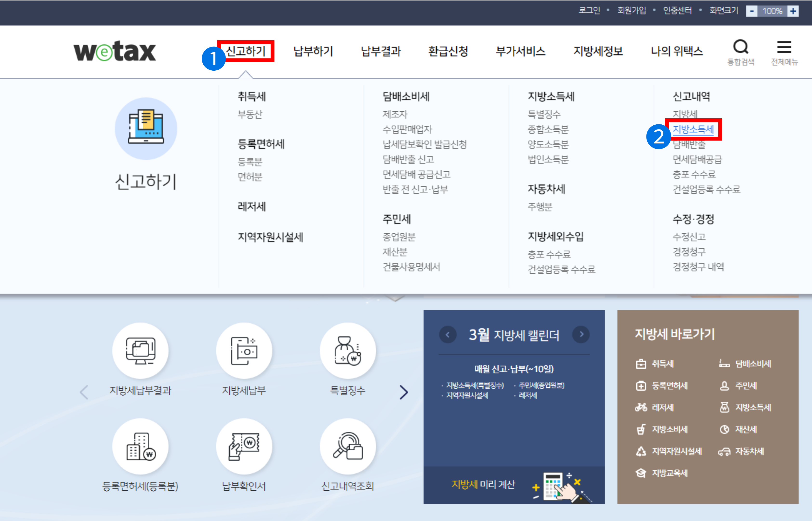Screen dimensions: 812x521
Task: Click 지방소득세 under 신고내역
Action: 693,129
